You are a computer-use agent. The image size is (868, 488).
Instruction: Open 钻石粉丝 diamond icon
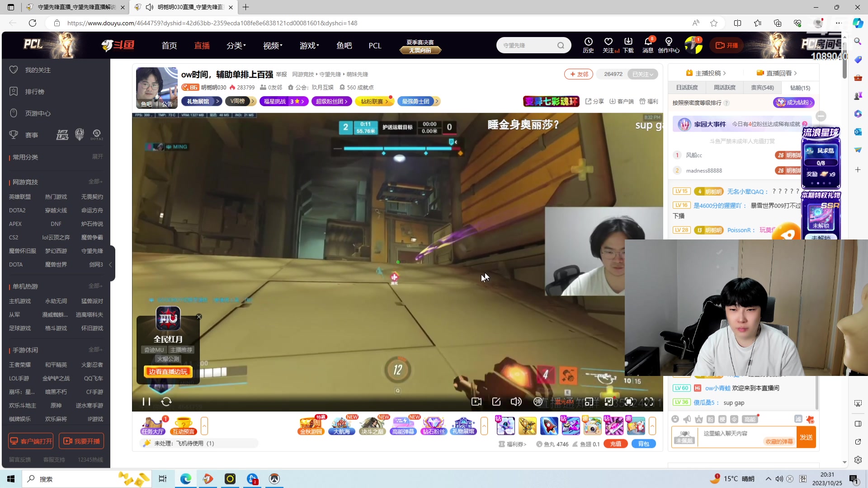point(434,426)
